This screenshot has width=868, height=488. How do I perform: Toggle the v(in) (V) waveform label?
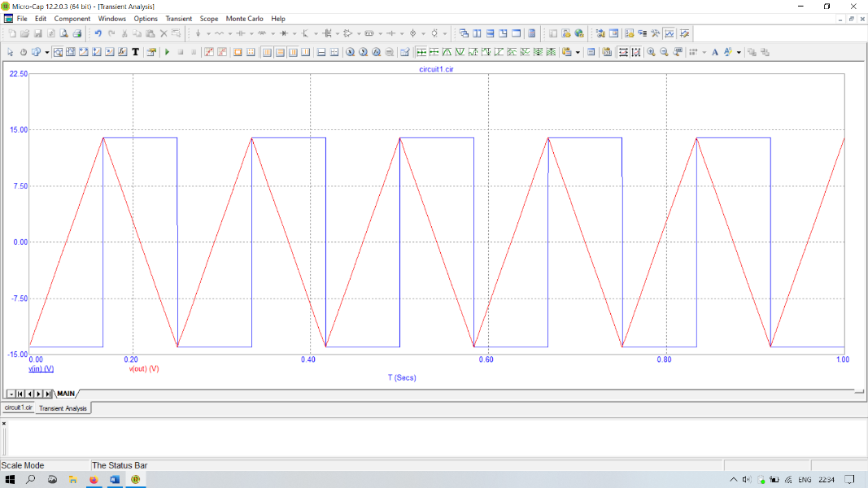(x=41, y=368)
